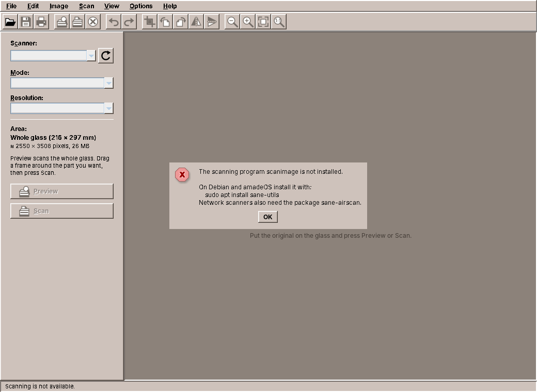The height and width of the screenshot is (392, 537).
Task: Open the Edit menu
Action: coord(33,6)
